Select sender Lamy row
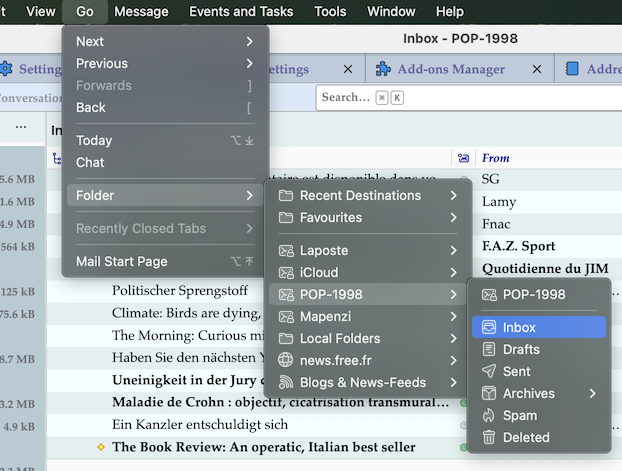The width and height of the screenshot is (622, 471). pyautogui.click(x=499, y=202)
